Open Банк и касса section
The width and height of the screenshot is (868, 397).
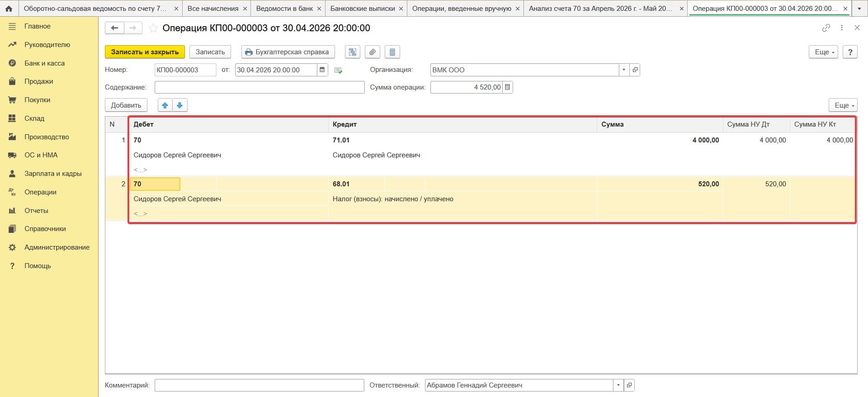[x=44, y=63]
